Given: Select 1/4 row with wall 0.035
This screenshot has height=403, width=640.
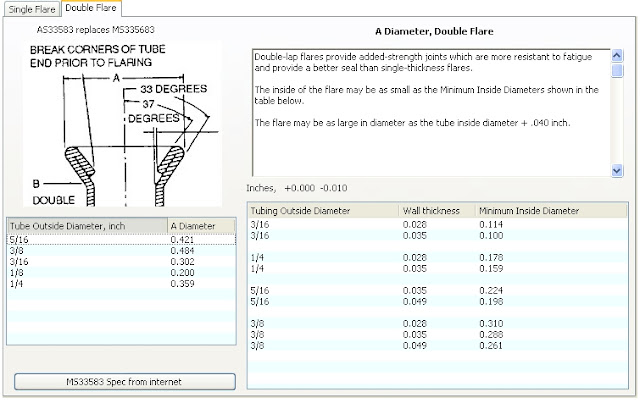Looking at the screenshot, I should (438, 268).
